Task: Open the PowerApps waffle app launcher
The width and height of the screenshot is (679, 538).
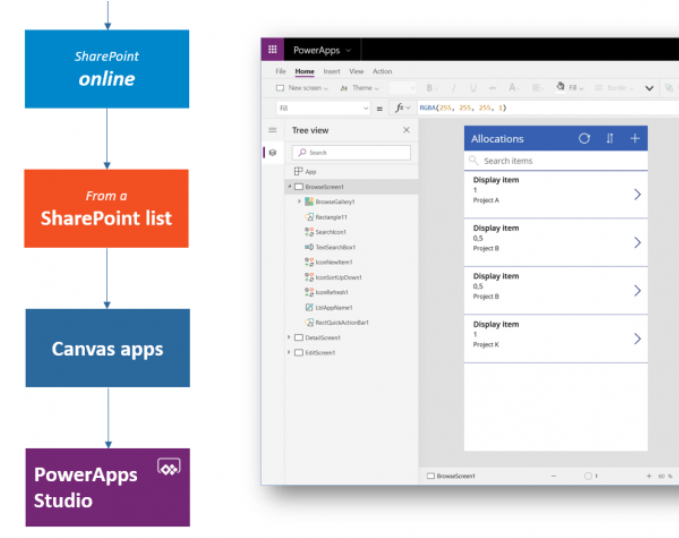Action: click(x=272, y=49)
